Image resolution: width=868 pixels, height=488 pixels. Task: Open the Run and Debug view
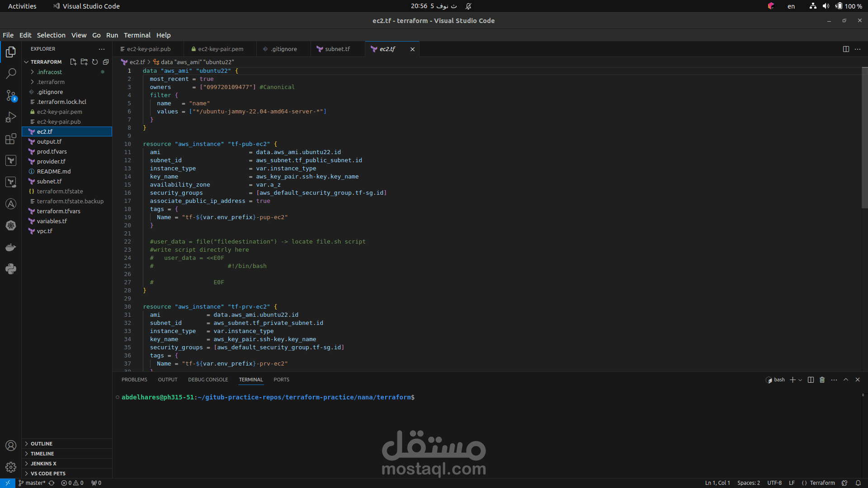[x=11, y=117]
